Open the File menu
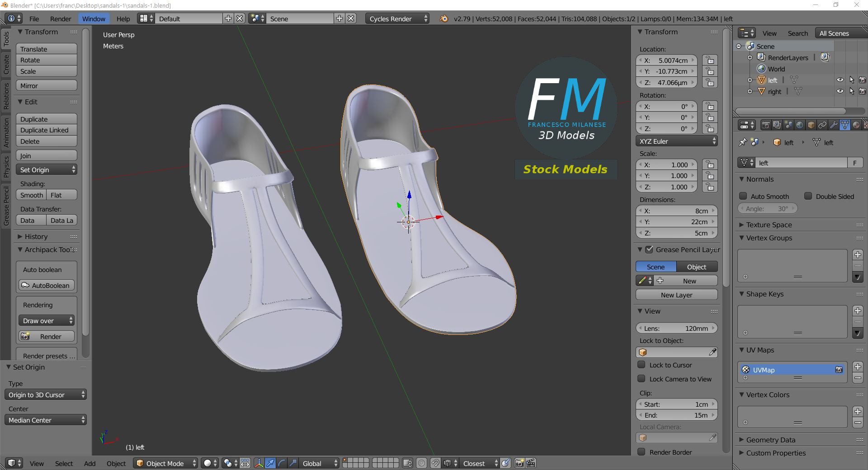 [34, 19]
